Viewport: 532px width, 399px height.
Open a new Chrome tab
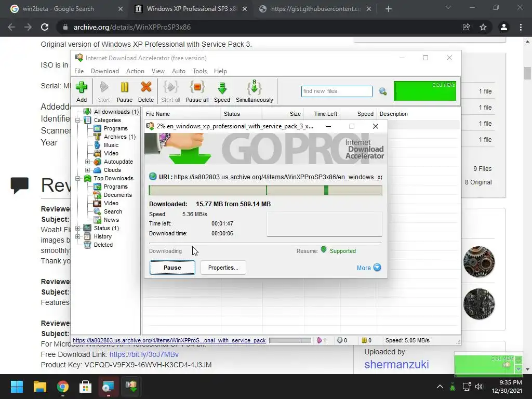(389, 9)
